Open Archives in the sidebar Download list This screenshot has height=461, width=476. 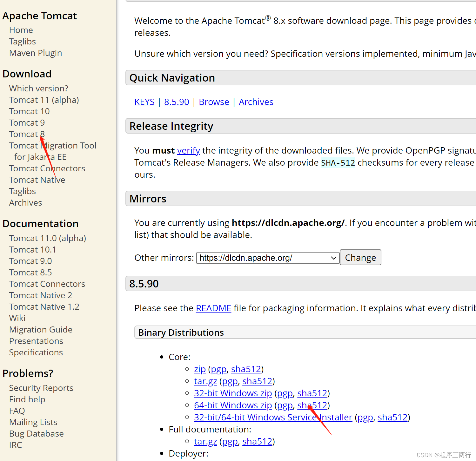(25, 203)
